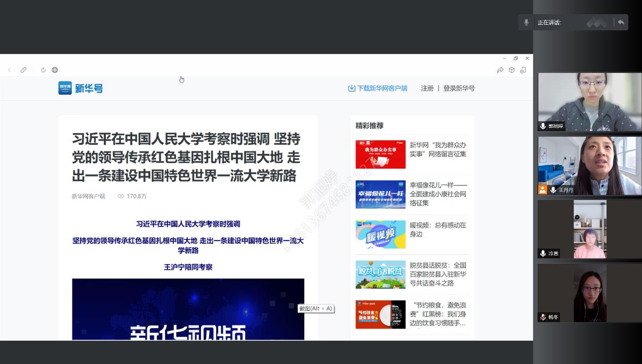This screenshot has height=364, width=642.
Task: Click the reply arrow in speaking bar
Action: tap(621, 22)
